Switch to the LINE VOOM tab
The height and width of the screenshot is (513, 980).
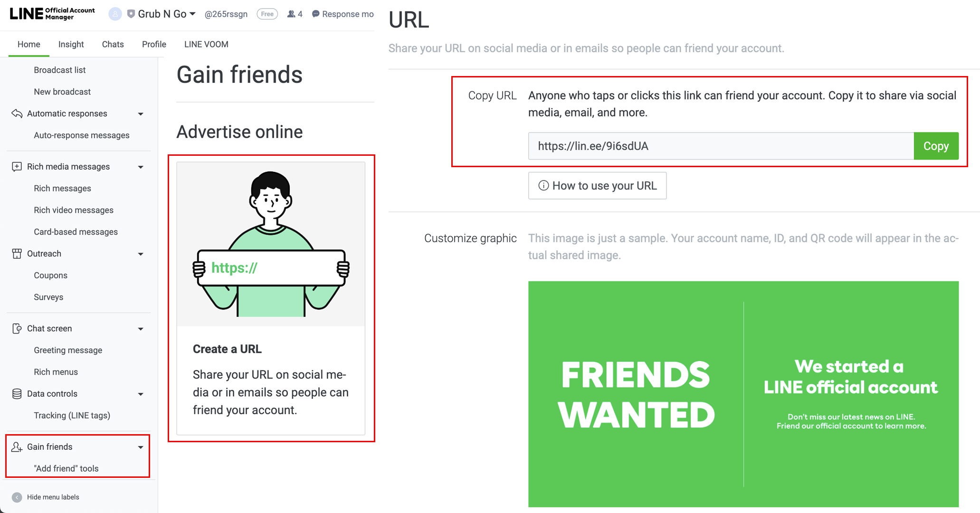coord(206,44)
